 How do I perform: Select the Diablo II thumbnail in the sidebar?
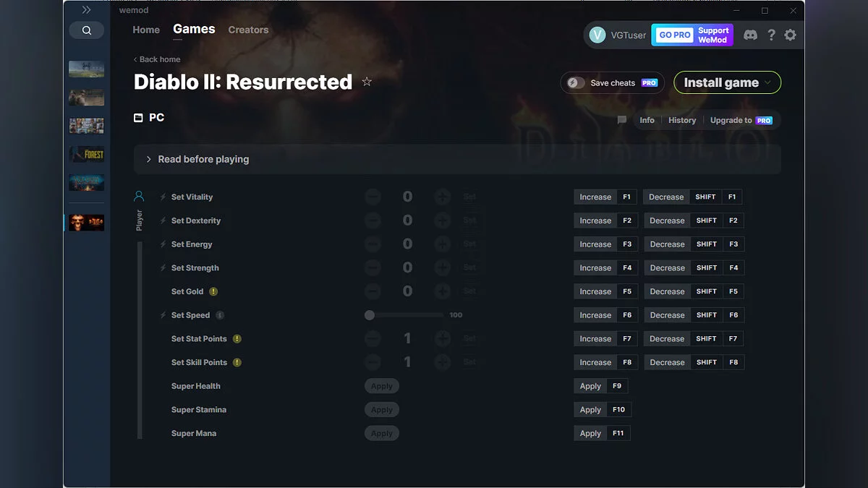(x=86, y=223)
